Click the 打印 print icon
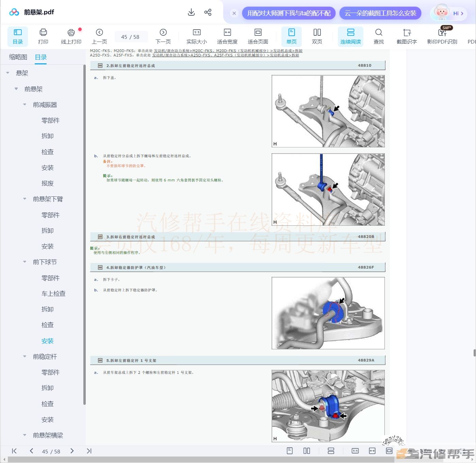This screenshot has width=476, height=463. click(43, 36)
